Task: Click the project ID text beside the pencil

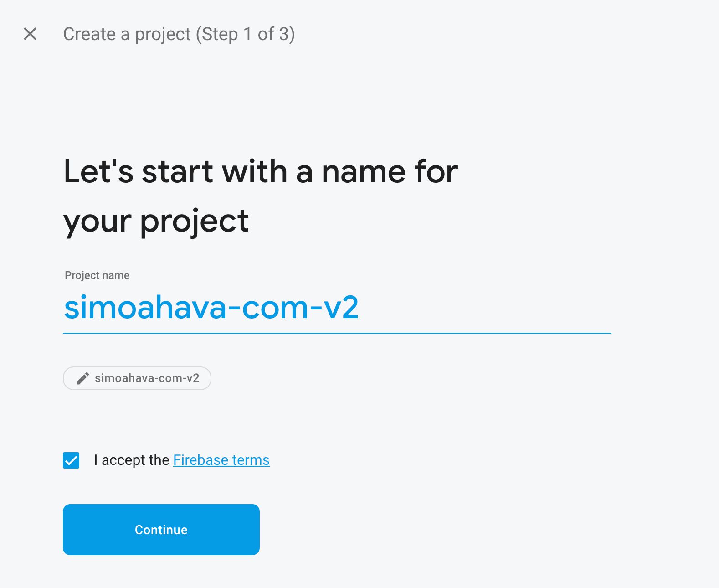Action: (x=147, y=378)
